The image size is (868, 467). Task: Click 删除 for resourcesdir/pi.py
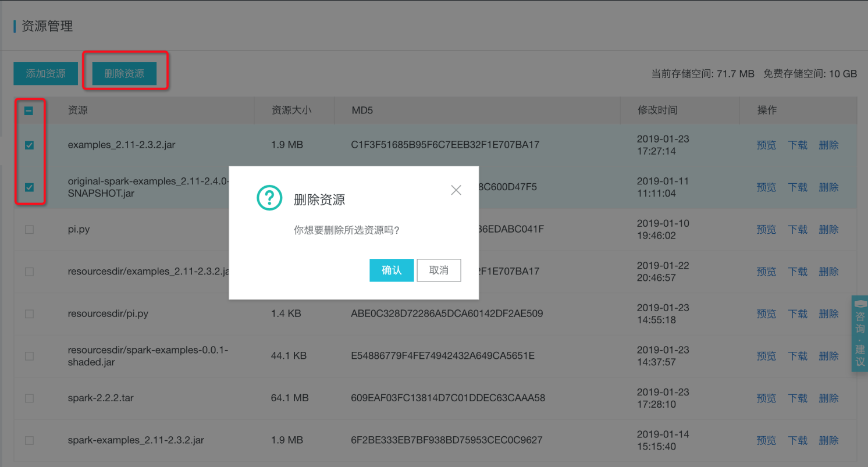tap(829, 314)
